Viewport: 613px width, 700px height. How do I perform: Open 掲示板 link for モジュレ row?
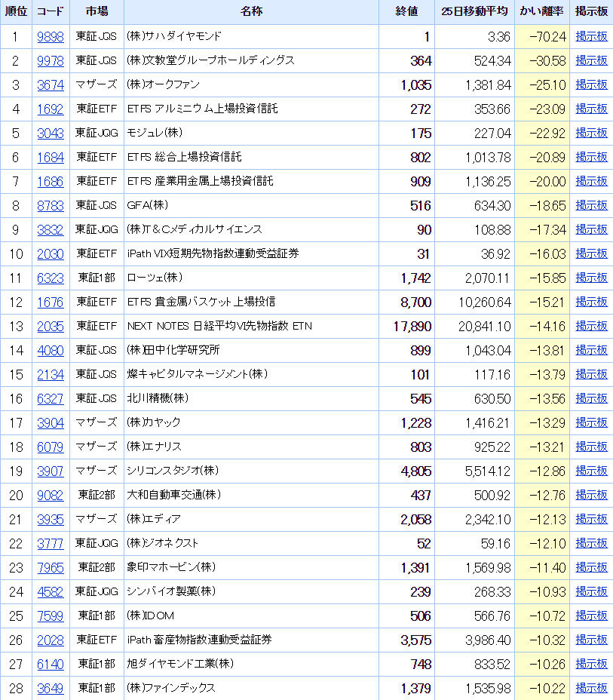click(x=592, y=133)
